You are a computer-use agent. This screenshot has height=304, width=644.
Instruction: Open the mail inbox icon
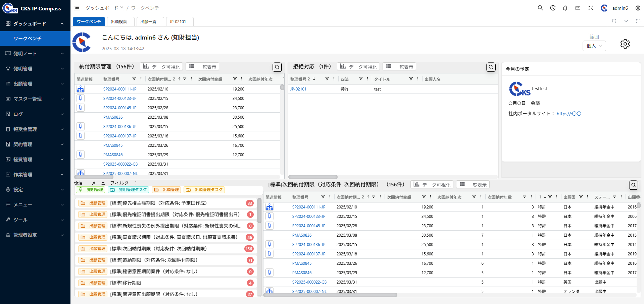578,8
